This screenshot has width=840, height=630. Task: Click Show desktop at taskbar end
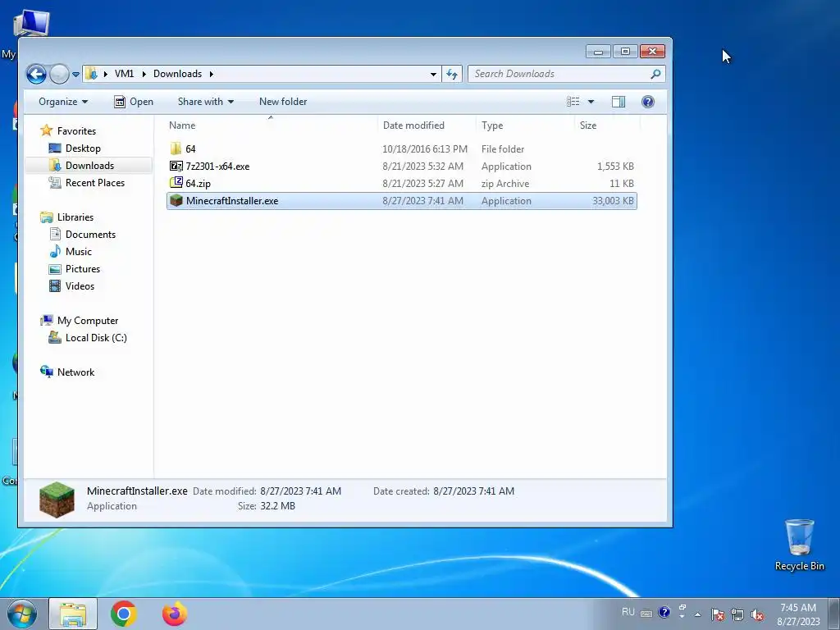(x=834, y=614)
